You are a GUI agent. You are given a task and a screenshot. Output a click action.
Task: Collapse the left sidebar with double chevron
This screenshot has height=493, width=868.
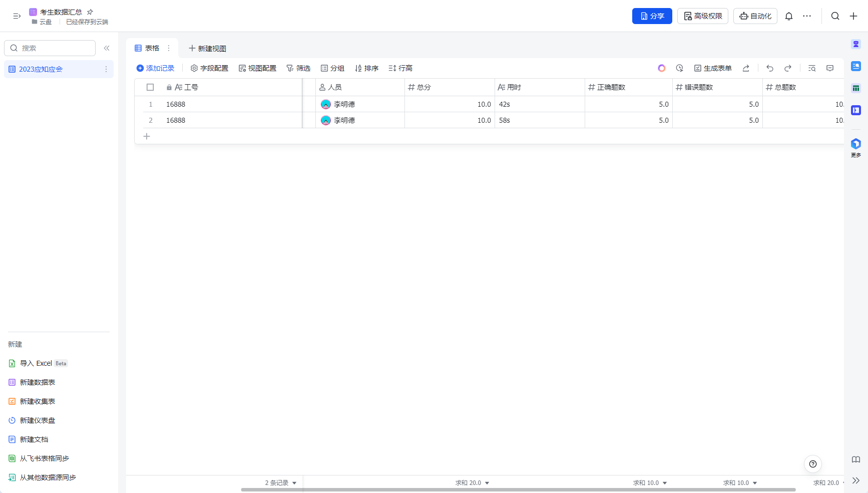[107, 48]
